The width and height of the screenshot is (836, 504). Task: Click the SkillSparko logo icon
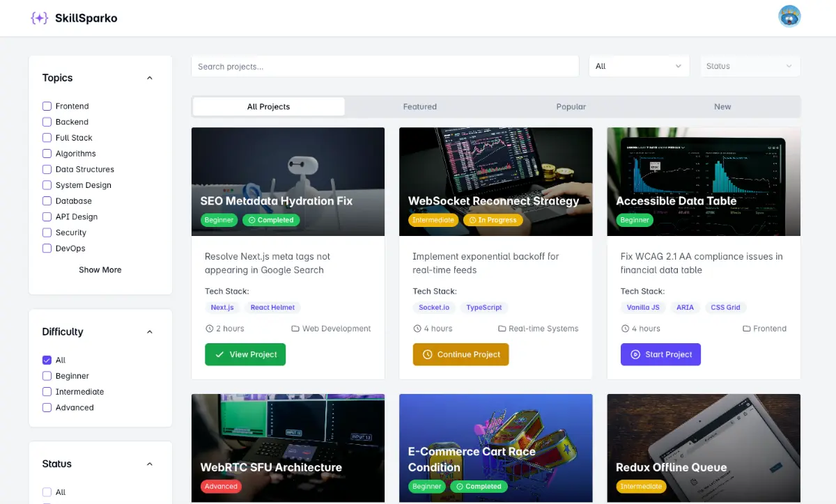40,18
